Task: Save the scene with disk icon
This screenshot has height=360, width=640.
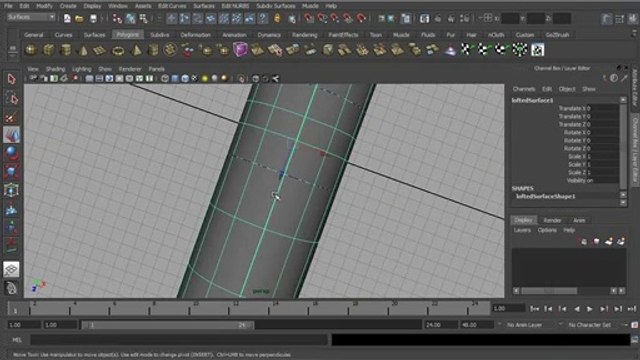Action: 93,18
